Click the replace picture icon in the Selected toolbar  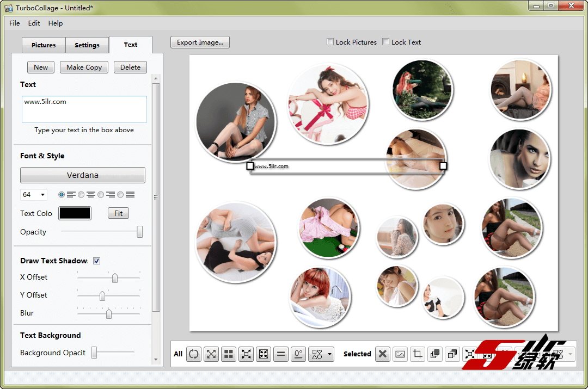tap(400, 354)
